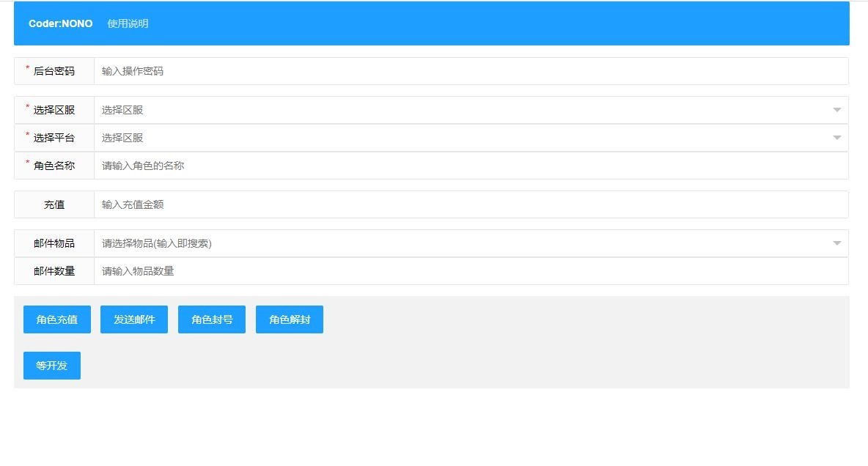Screen dimensions: 868x466
Task: Open the 邮件物品 item search dropdown
Action: 462,243
